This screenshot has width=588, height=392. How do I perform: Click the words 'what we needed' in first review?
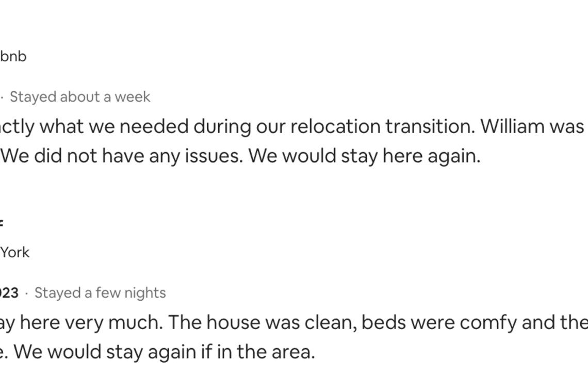(114, 126)
